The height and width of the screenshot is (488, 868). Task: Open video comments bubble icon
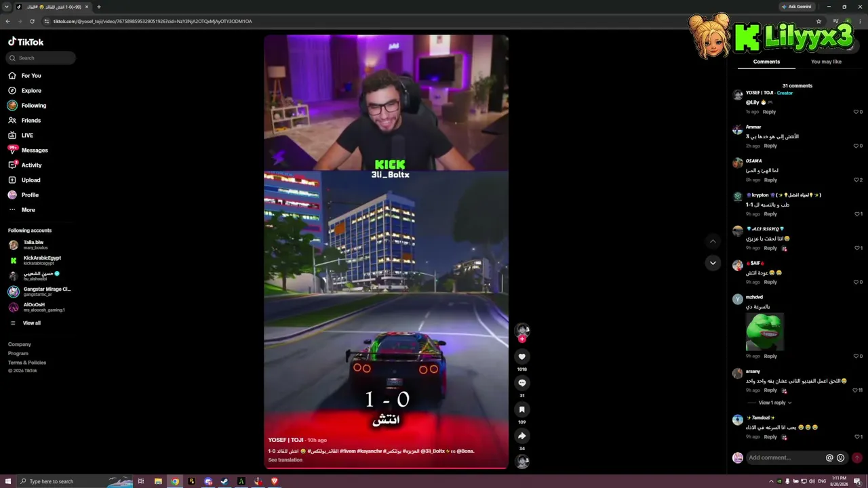click(x=521, y=383)
